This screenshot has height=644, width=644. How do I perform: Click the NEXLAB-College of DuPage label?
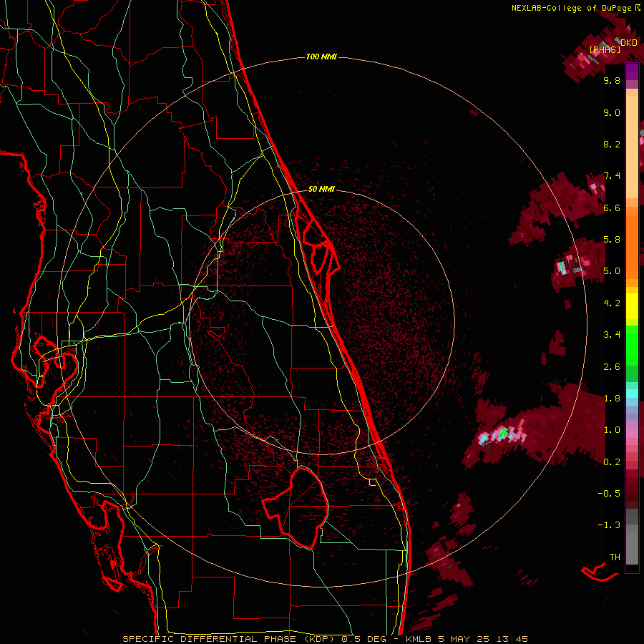point(573,8)
